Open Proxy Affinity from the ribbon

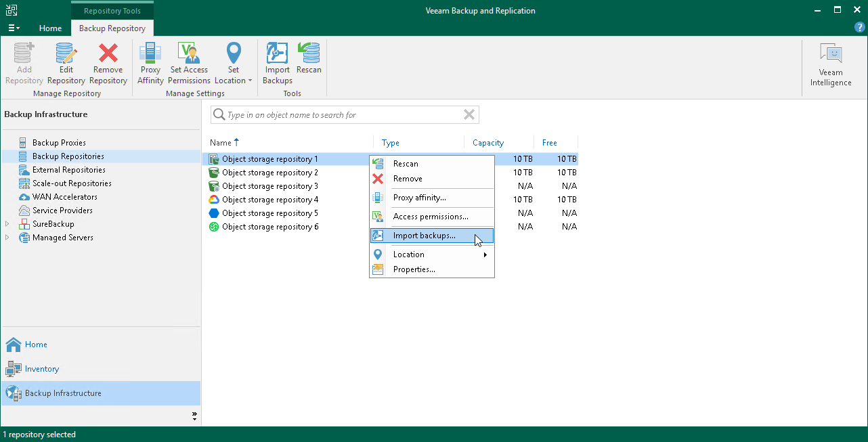[150, 64]
